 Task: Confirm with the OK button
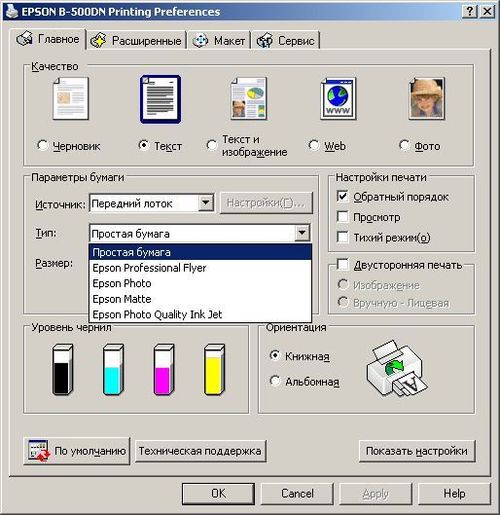[218, 493]
